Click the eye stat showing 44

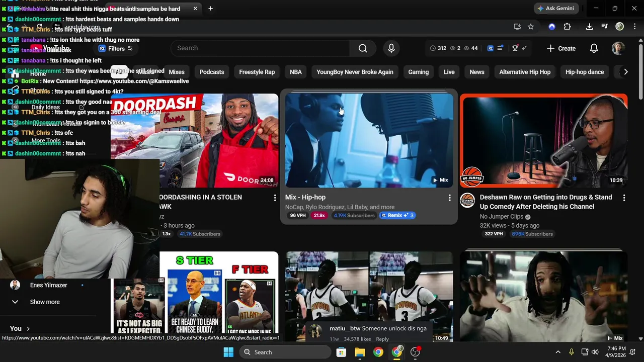[x=470, y=48]
